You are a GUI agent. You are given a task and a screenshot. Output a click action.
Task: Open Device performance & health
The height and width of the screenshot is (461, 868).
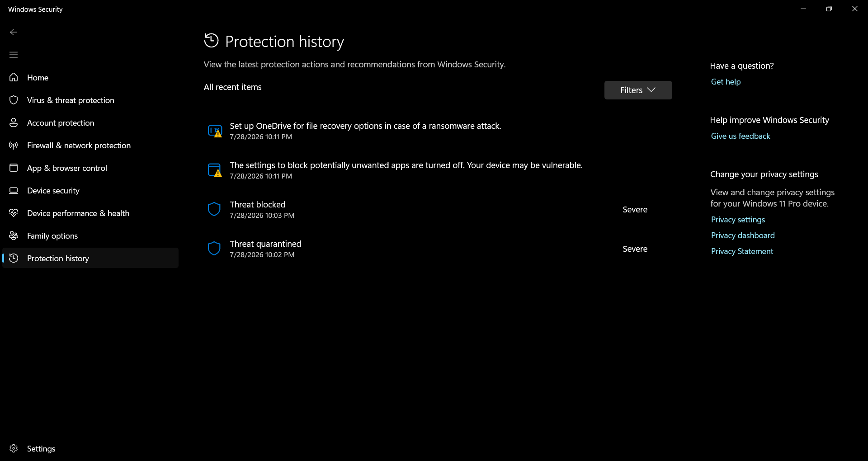pyautogui.click(x=90, y=213)
